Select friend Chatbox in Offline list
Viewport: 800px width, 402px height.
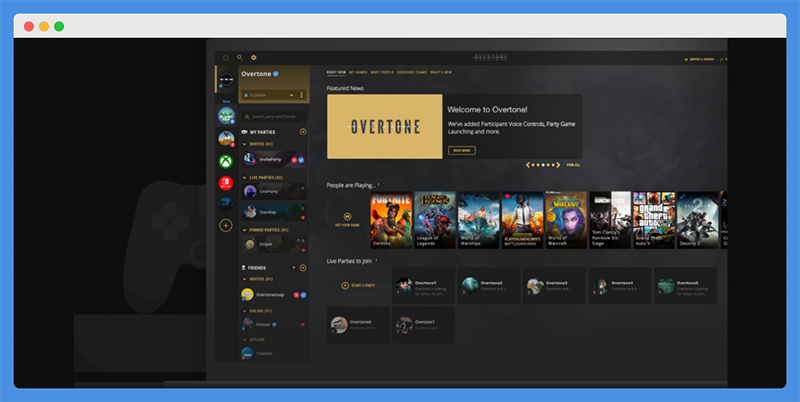274,353
